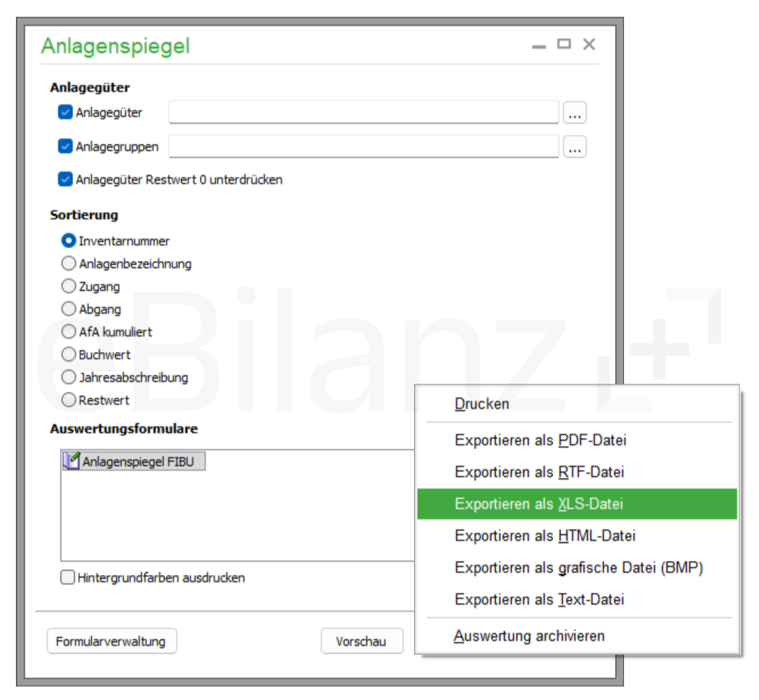Toggle Anlagegüter Restwert 0 unterdrücken
The height and width of the screenshot is (700, 759).
tap(65, 179)
